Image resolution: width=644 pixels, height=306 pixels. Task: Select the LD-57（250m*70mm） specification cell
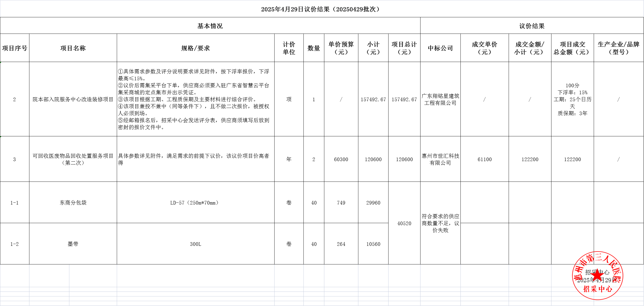point(195,203)
